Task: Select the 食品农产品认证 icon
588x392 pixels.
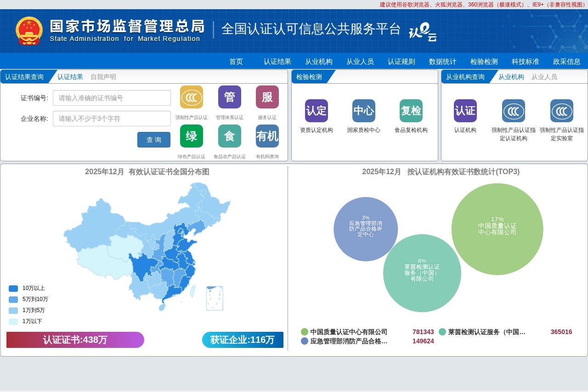Action: click(x=229, y=136)
